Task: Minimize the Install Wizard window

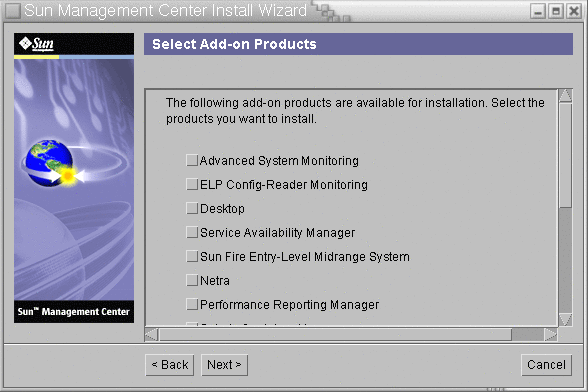Action: pyautogui.click(x=538, y=11)
